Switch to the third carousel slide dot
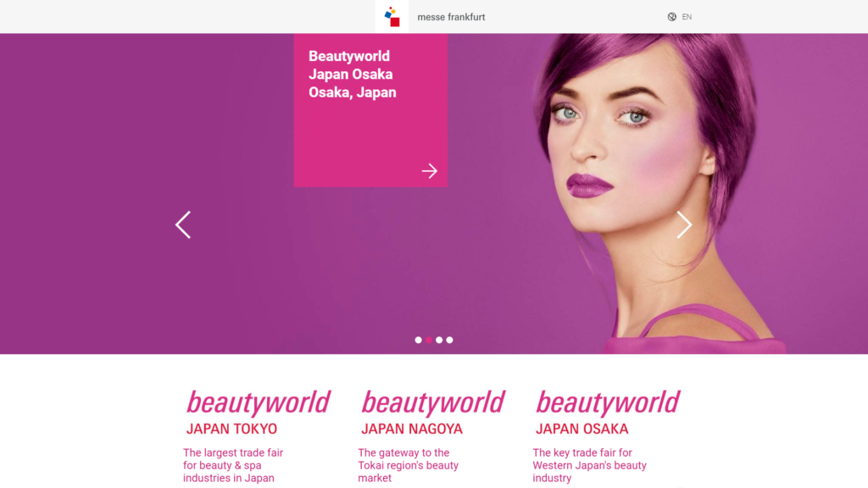868x488 pixels. 439,340
